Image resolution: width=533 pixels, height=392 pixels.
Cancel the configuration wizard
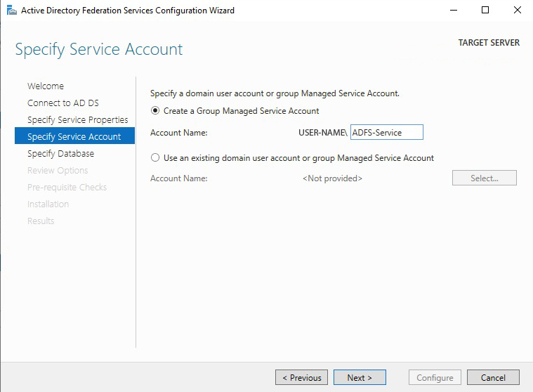pyautogui.click(x=493, y=377)
